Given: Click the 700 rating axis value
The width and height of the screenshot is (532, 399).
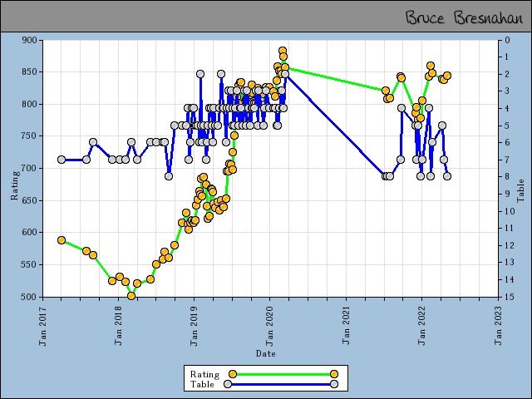Looking at the screenshot, I should (x=29, y=168).
